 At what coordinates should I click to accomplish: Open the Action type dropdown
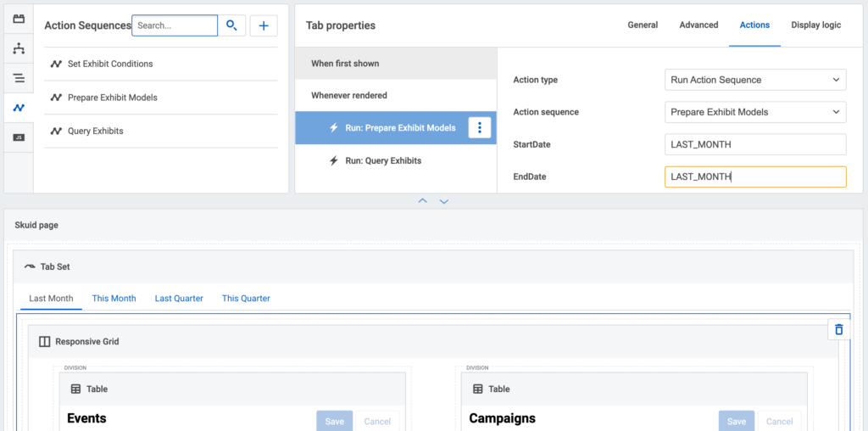pos(755,80)
